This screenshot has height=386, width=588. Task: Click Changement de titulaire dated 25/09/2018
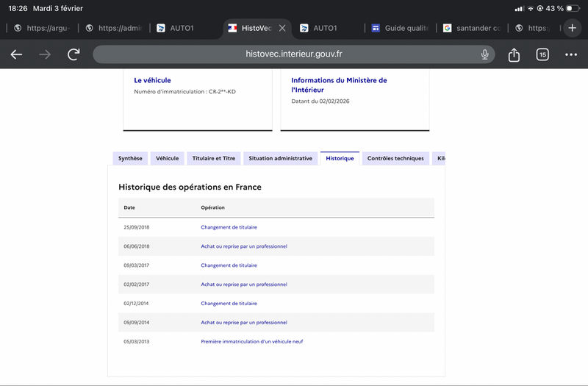pos(229,227)
